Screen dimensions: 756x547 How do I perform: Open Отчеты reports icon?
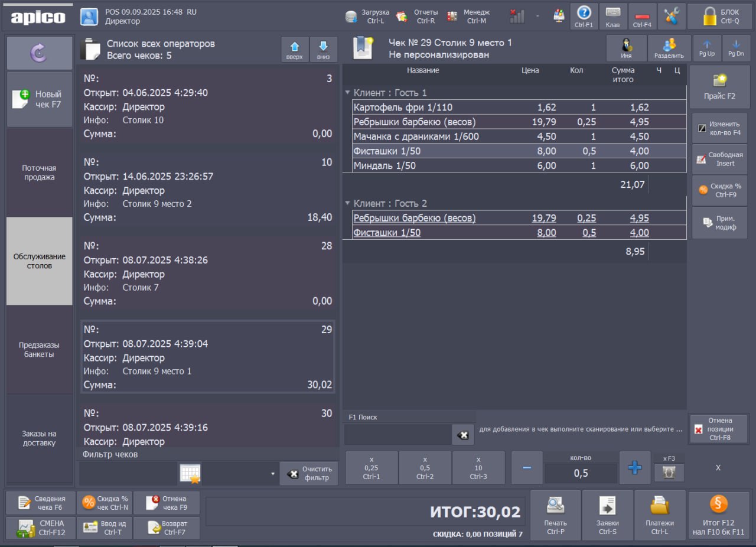click(402, 17)
